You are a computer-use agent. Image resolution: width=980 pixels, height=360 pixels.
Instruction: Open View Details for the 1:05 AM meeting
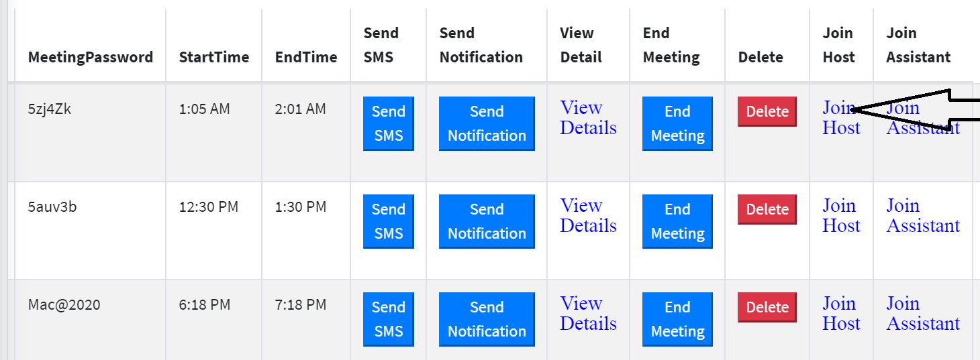pyautogui.click(x=588, y=117)
